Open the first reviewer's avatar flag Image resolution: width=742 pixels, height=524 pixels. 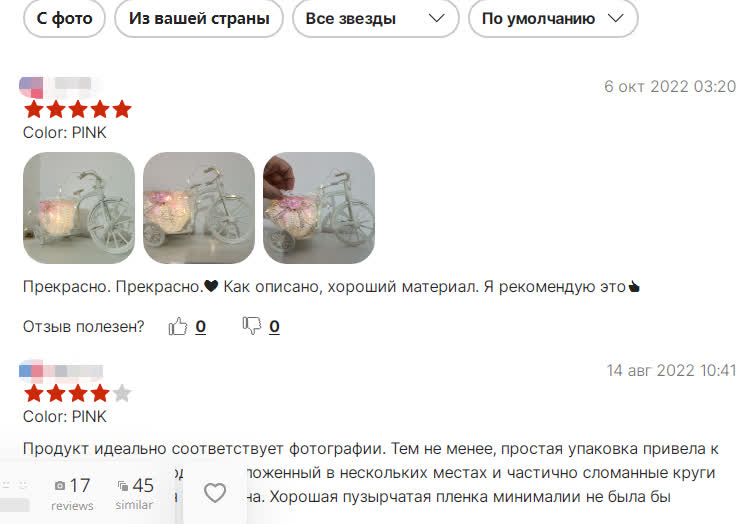(31, 87)
